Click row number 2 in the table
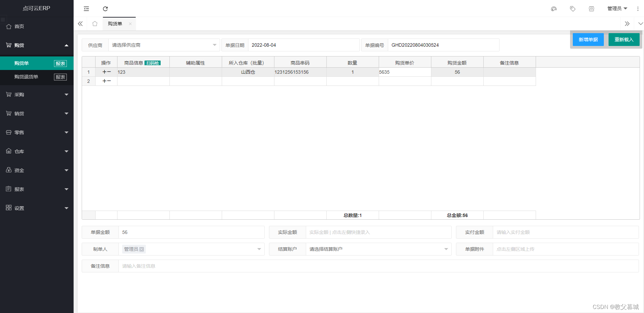This screenshot has height=313, width=644. [89, 81]
